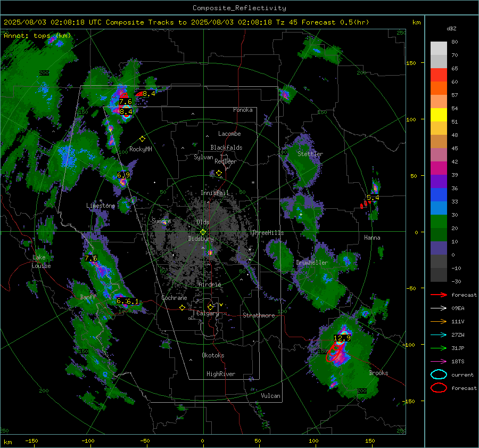Click the yellow diamond marker above Calgary label
479x448 pixels.
(x=210, y=307)
